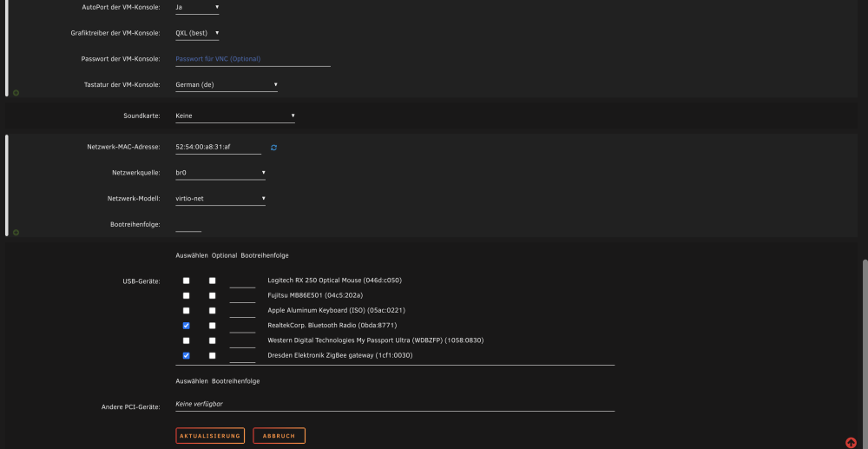Mark Apple Aluminum Keyboard as optional
868x449 pixels.
point(212,311)
